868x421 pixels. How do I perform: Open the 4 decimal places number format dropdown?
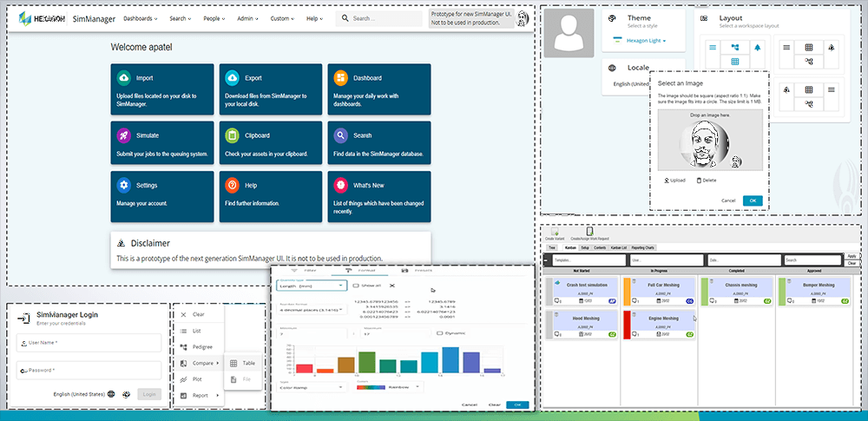coord(312,309)
